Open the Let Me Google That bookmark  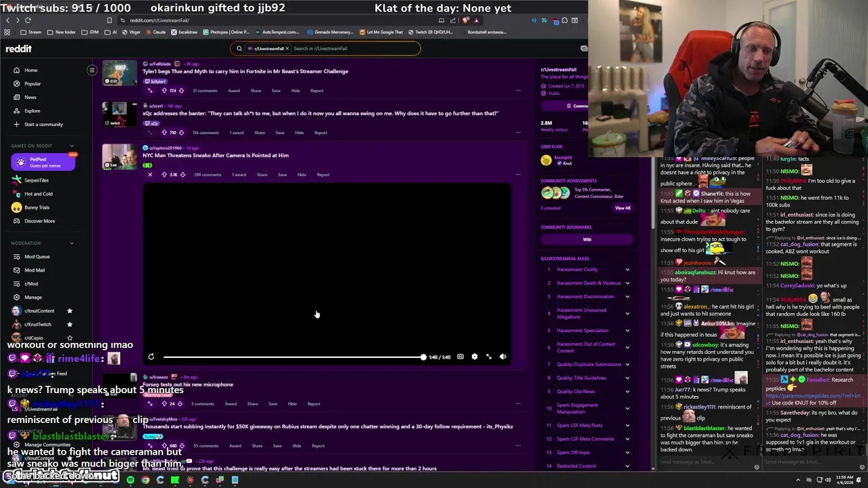coord(381,32)
